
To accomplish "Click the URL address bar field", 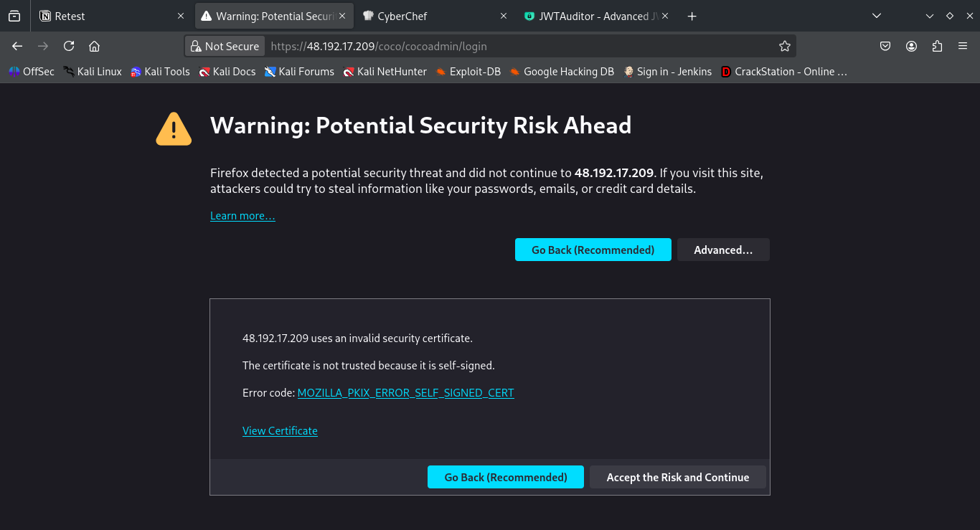I will 519,46.
